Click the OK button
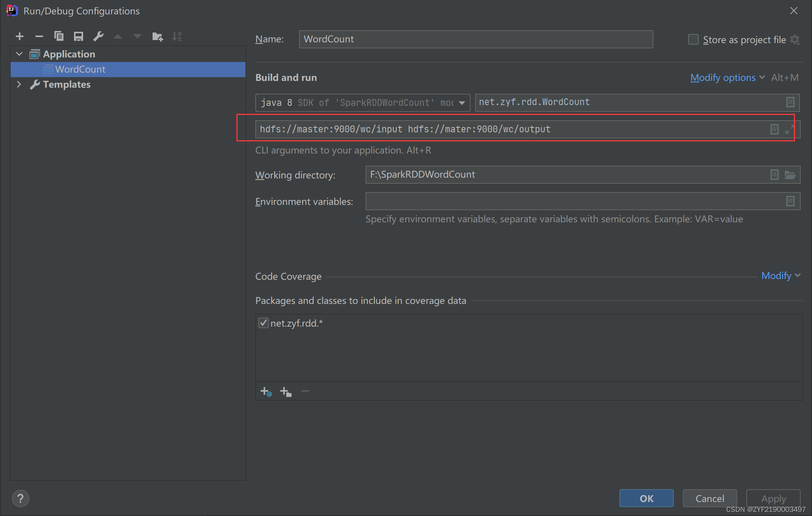 646,498
